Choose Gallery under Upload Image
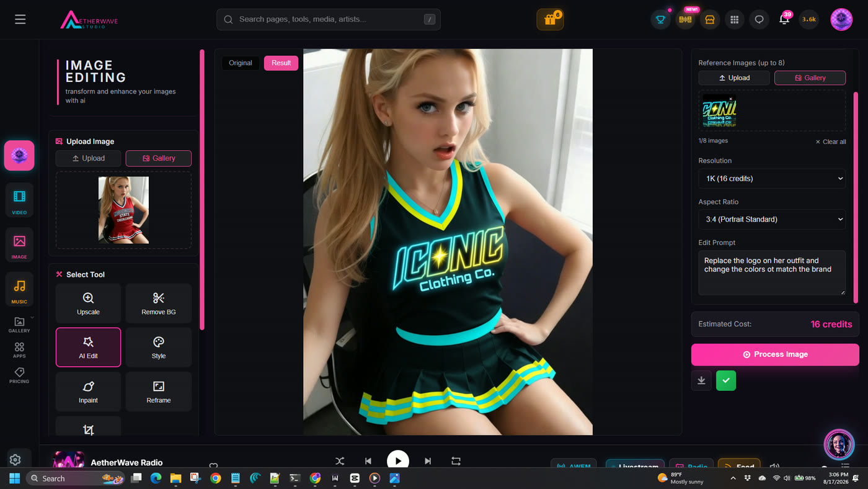The width and height of the screenshot is (868, 489). [159, 158]
